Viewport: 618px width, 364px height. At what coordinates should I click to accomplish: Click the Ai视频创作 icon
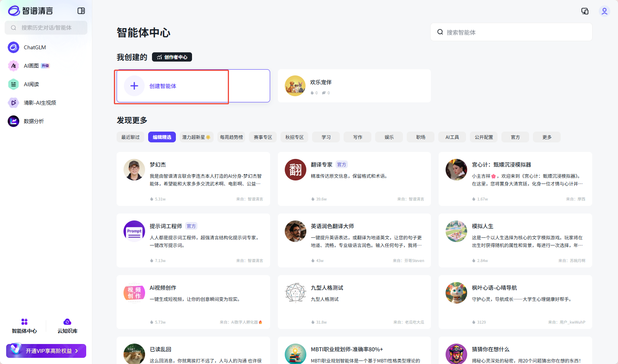134,293
